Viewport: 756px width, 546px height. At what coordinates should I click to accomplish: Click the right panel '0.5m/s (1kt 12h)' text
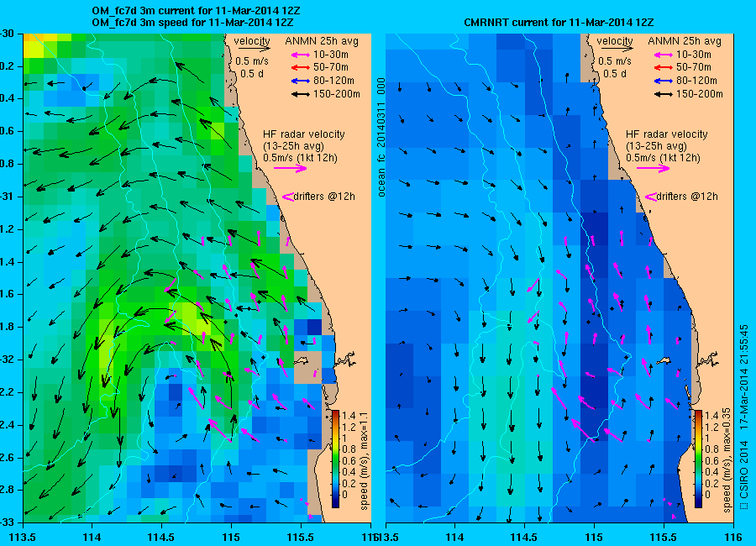[663, 158]
